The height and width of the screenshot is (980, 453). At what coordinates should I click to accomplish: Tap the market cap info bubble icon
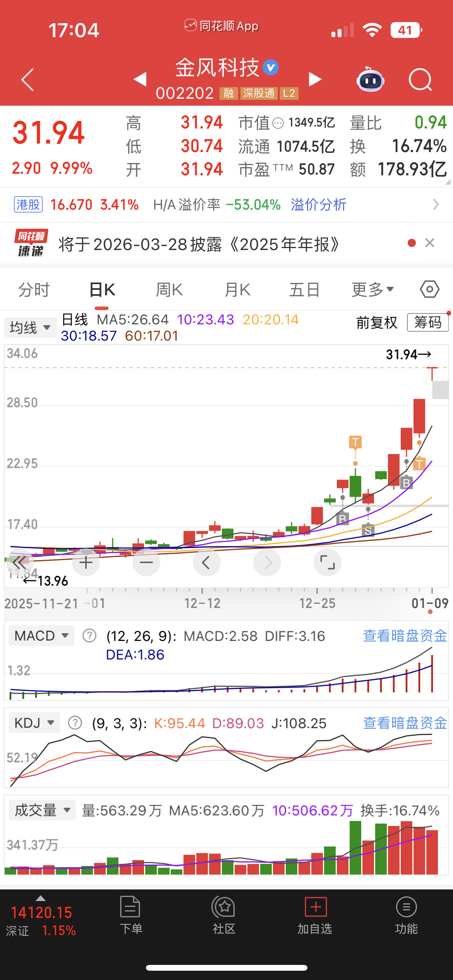278,123
